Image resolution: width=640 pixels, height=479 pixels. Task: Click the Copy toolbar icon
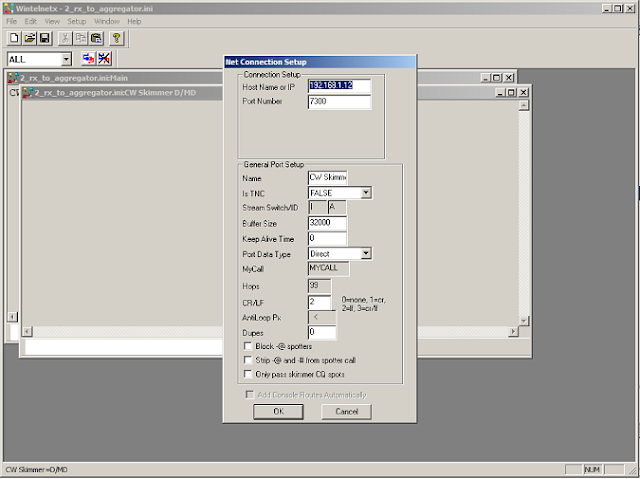(80, 38)
